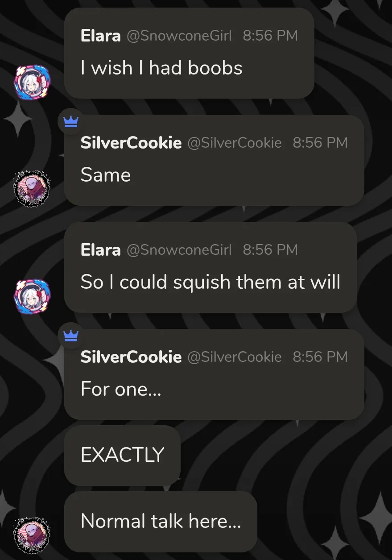The image size is (392, 560).
Task: Open Elara's profile from the first message name
Action: coord(100,36)
